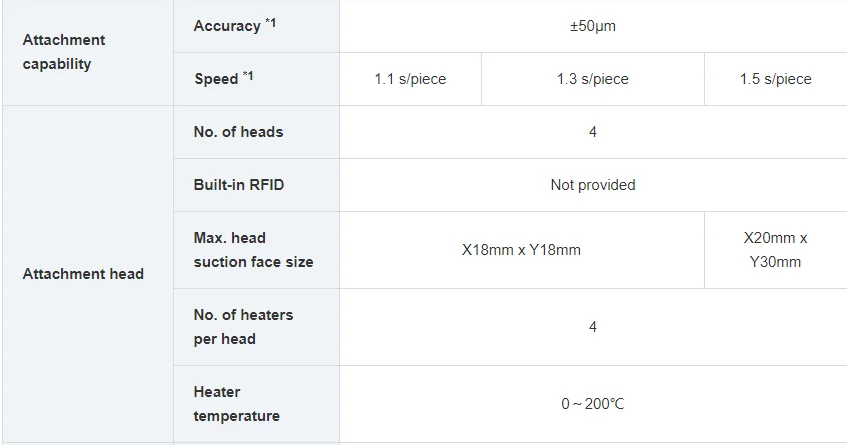Click the X18mm x Y18mm size cell
This screenshot has height=445, width=847.
(521, 250)
